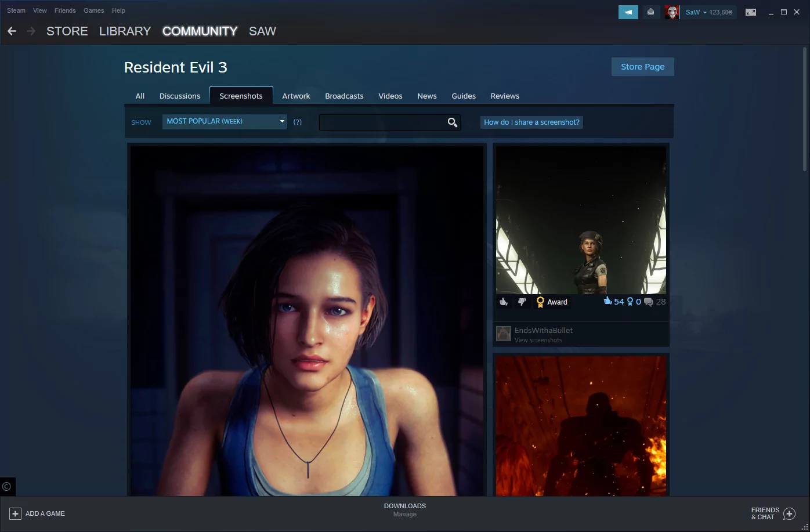
Task: Go forward with the right arrow
Action: pyautogui.click(x=31, y=31)
